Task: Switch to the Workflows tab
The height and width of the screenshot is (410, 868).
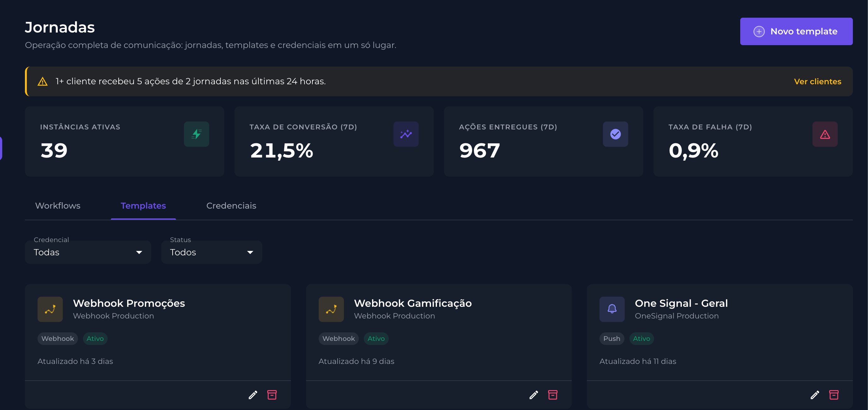Action: pyautogui.click(x=58, y=206)
